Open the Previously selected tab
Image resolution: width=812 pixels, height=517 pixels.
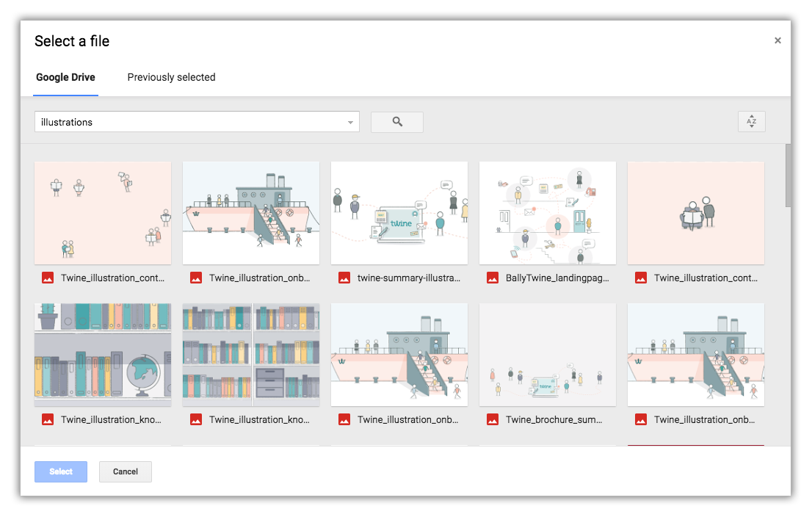[x=171, y=77]
